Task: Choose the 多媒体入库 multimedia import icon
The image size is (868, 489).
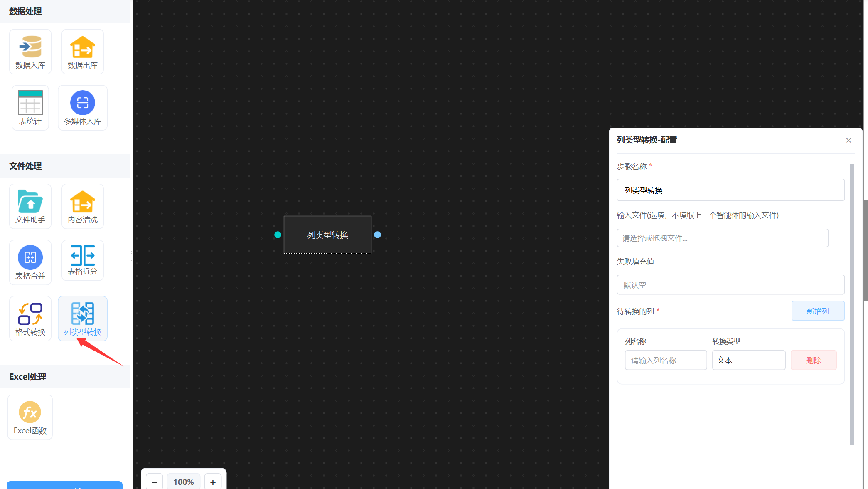Action: [82, 108]
